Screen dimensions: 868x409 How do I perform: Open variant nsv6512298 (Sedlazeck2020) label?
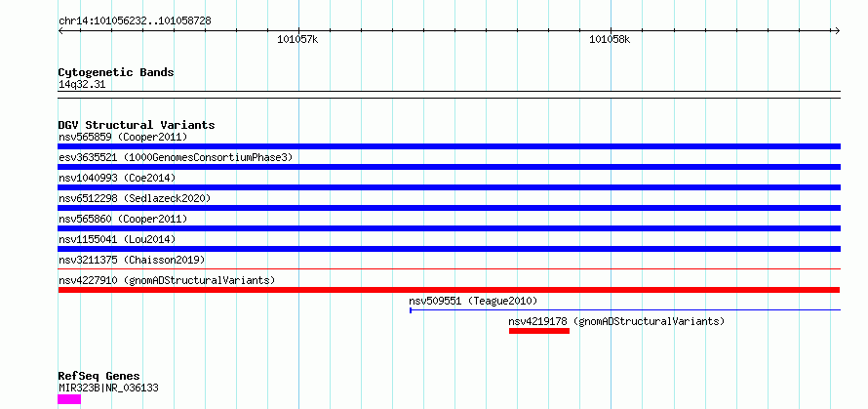135,198
